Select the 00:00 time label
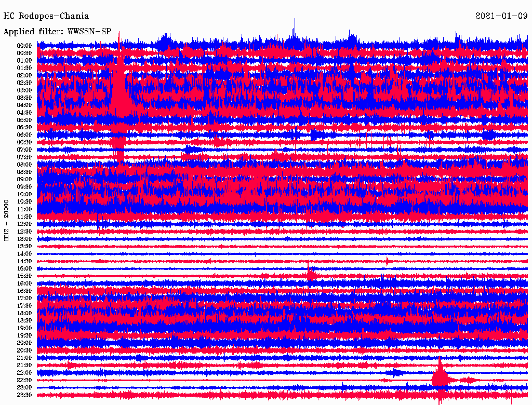The width and height of the screenshot is (532, 405). [x=24, y=46]
